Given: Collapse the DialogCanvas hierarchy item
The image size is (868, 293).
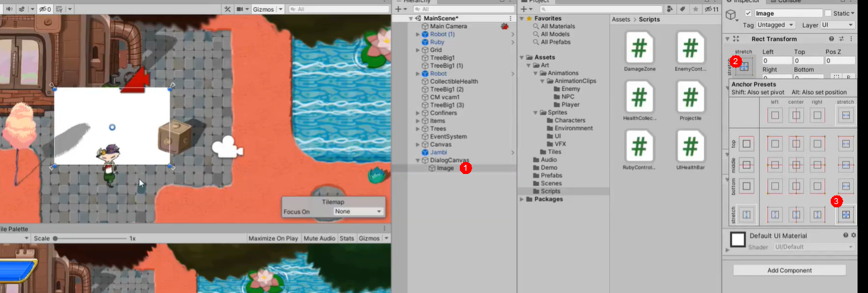Looking at the screenshot, I should pyautogui.click(x=417, y=160).
